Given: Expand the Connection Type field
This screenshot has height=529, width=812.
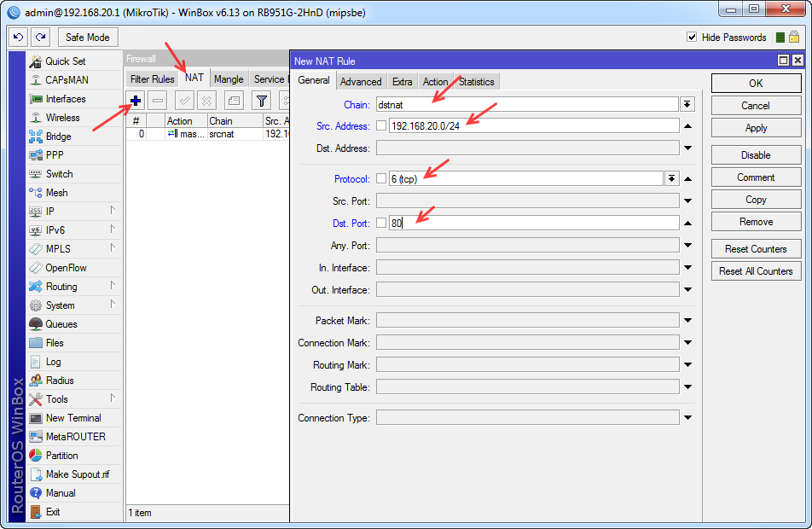Looking at the screenshot, I should pyautogui.click(x=687, y=417).
